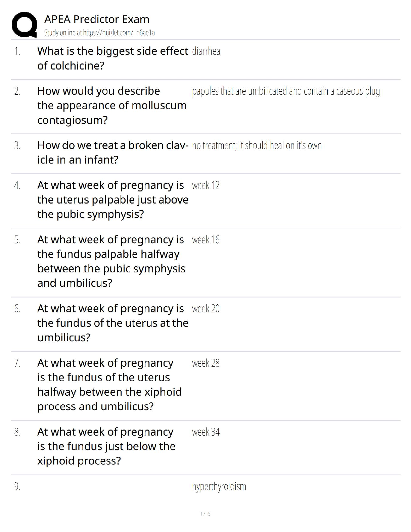411x532 pixels.
Task: Click the Quizlet Q logo
Action: (24, 25)
